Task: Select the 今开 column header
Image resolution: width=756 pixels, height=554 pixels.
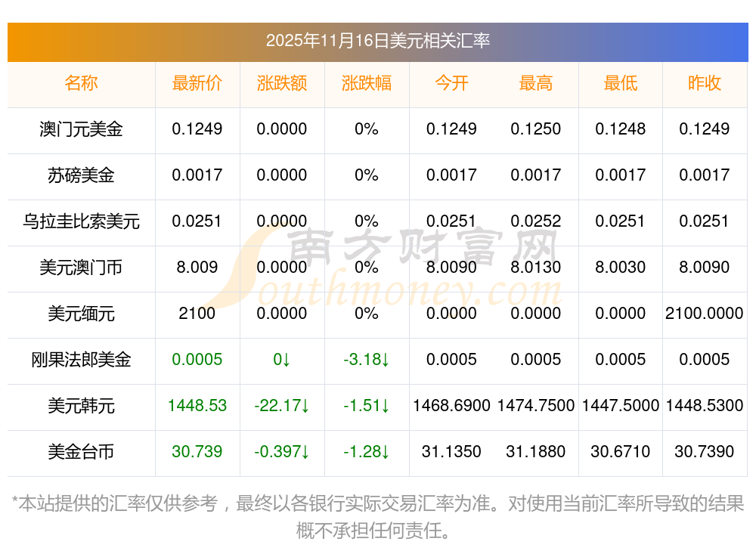Action: click(x=451, y=83)
